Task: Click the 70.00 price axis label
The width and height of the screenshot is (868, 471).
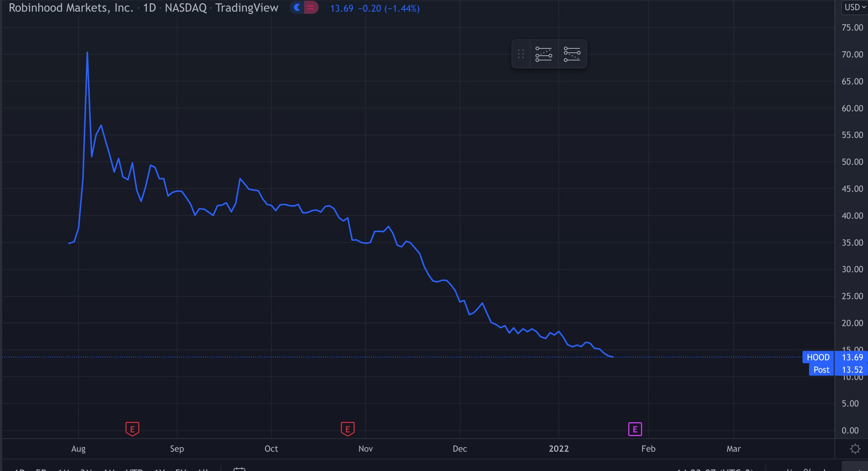Action: tap(852, 55)
